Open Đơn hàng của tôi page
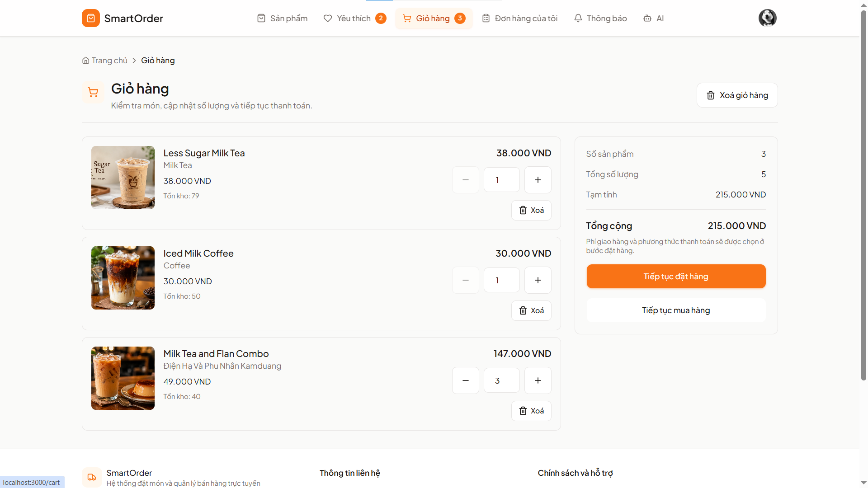Viewport: 868px width, 488px height. click(519, 18)
